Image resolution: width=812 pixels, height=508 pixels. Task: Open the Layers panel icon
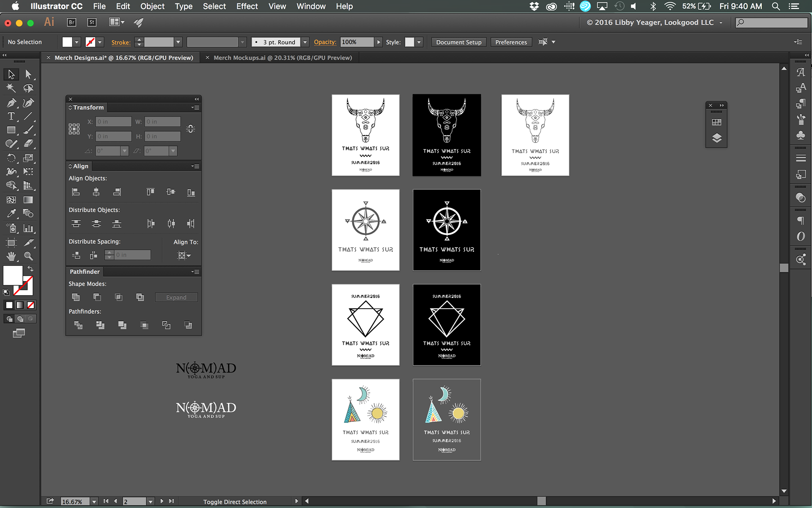point(716,138)
